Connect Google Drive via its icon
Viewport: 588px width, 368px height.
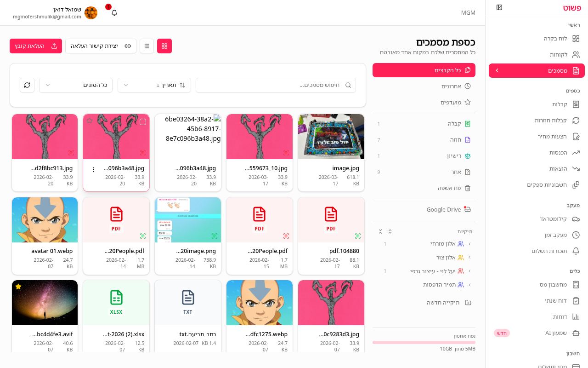(x=467, y=209)
